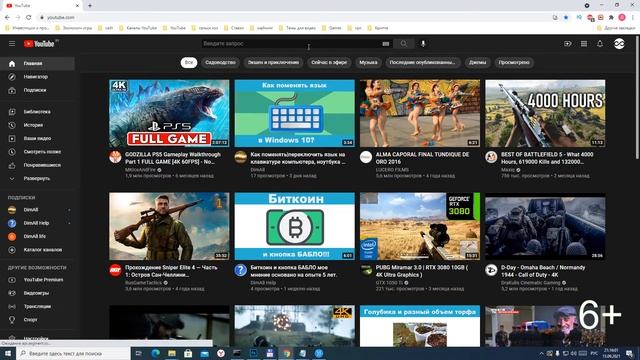Open the notifications bell
This screenshot has height=360, width=640.
[x=600, y=44]
